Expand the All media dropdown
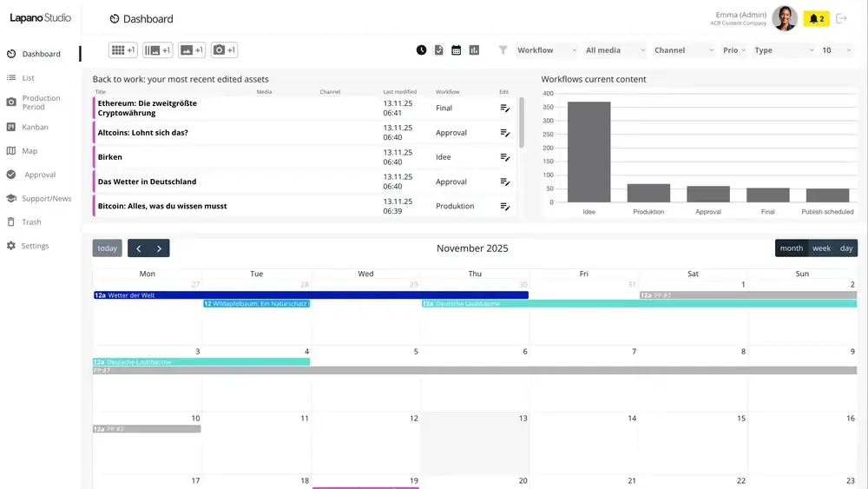Image resolution: width=868 pixels, height=489 pixels. coord(615,50)
